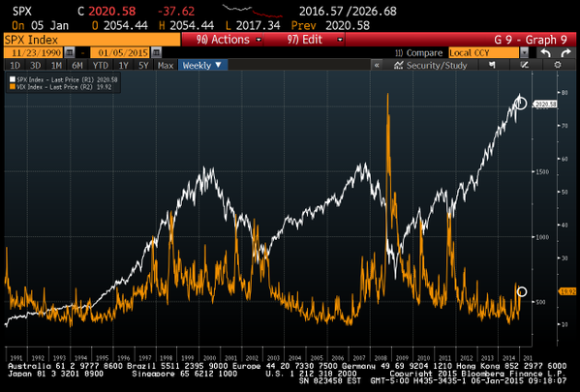Click the flag marker icon in toolbar
Viewport: 580px width, 392px height.
point(492,65)
